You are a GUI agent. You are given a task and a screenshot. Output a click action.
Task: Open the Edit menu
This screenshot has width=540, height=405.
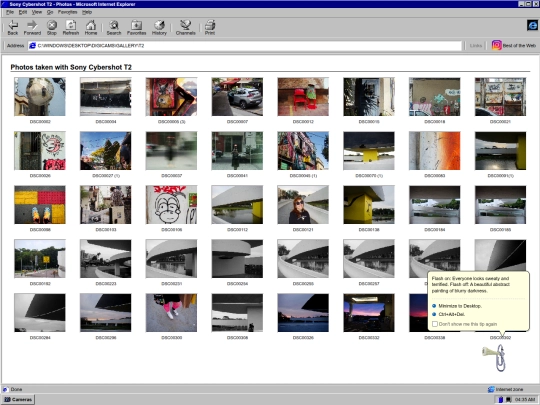tap(23, 12)
